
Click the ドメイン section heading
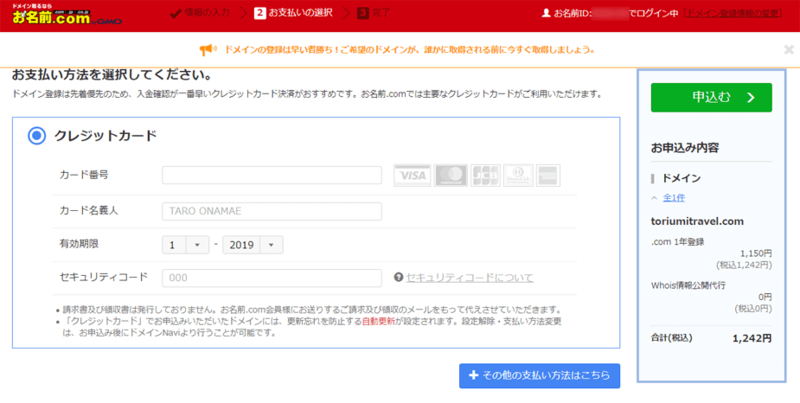click(x=681, y=179)
